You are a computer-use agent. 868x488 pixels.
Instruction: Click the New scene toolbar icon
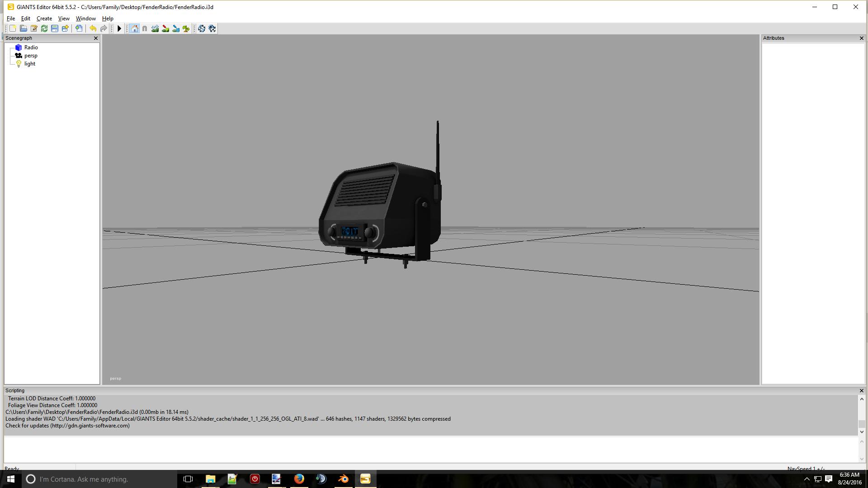pyautogui.click(x=13, y=28)
